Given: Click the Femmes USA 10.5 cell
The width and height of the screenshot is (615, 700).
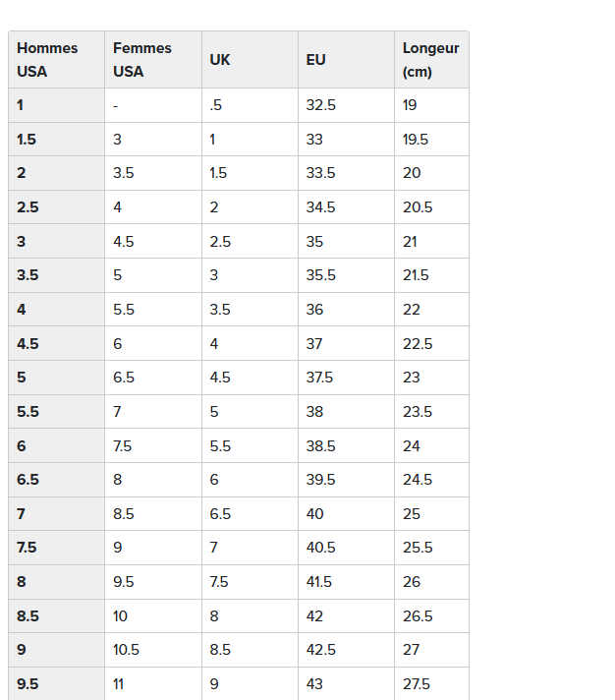Looking at the screenshot, I should [x=127, y=650].
